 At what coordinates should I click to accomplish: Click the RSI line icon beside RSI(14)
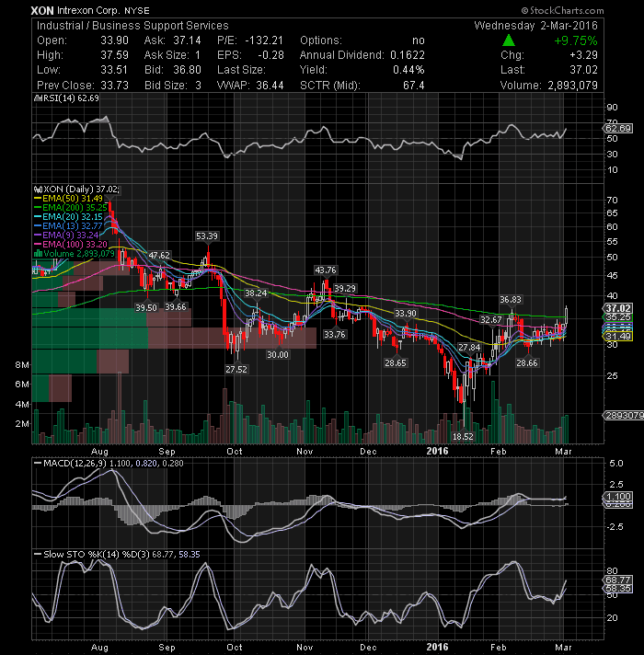tap(38, 98)
